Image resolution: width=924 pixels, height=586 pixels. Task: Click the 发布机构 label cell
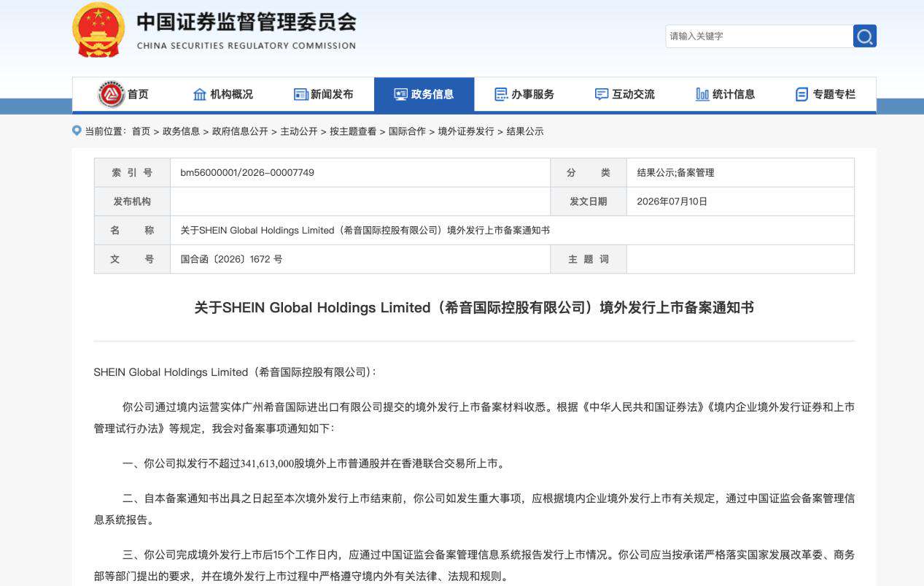point(132,201)
